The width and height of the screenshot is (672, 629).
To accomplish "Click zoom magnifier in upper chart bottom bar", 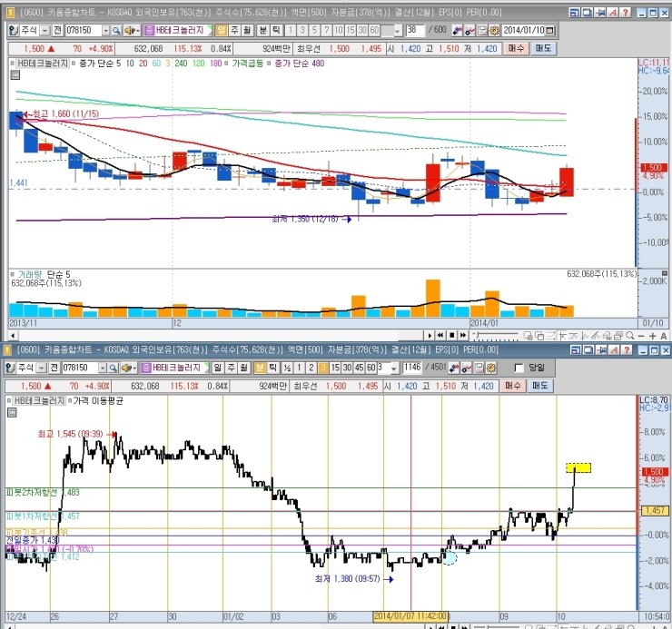I will (629, 336).
